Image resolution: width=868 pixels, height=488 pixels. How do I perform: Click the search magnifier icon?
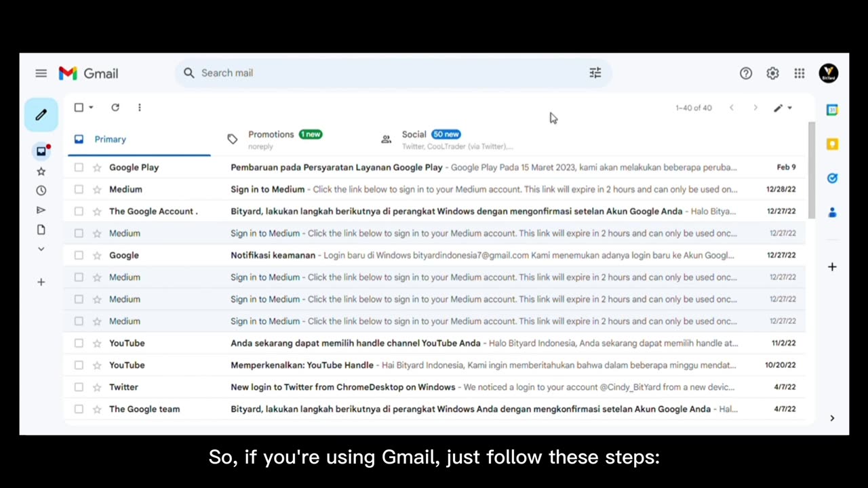click(x=189, y=73)
